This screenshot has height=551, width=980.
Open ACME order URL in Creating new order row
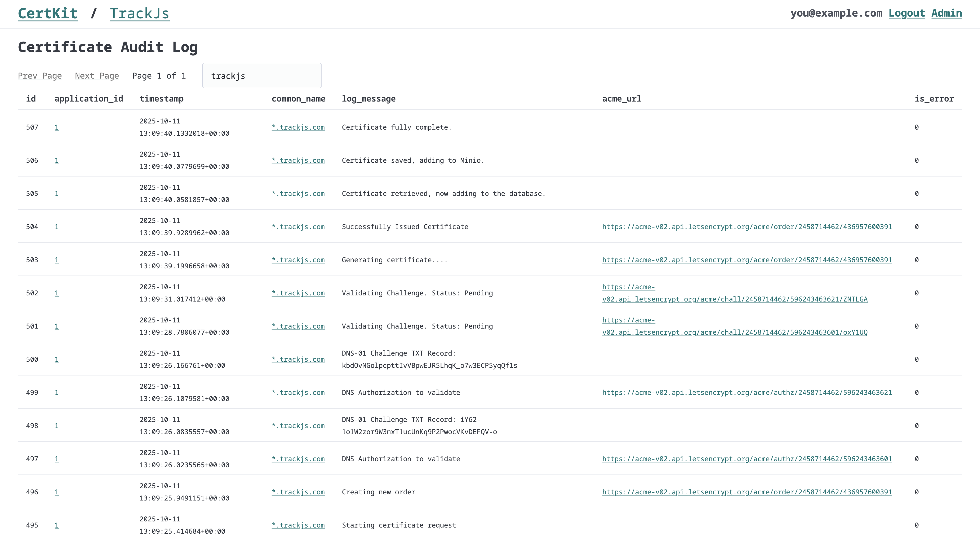coord(746,492)
